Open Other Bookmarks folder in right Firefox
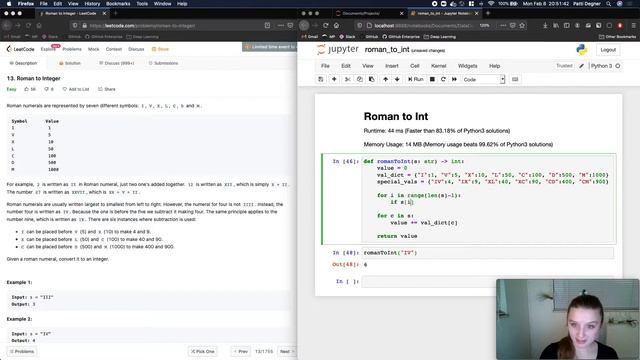640x360 pixels. tap(617, 37)
